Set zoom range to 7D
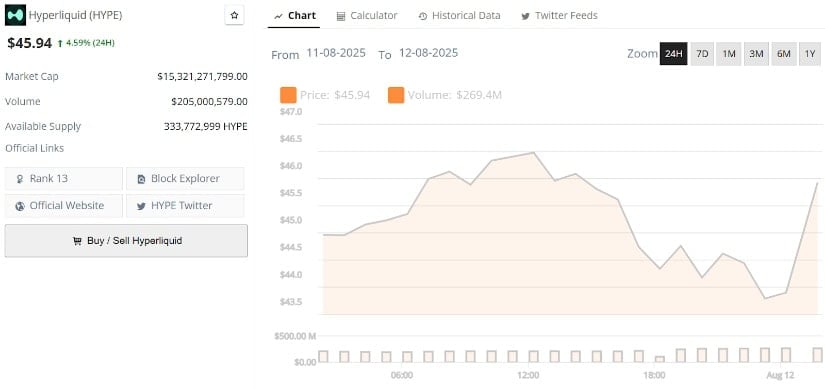825x389 pixels. 702,54
